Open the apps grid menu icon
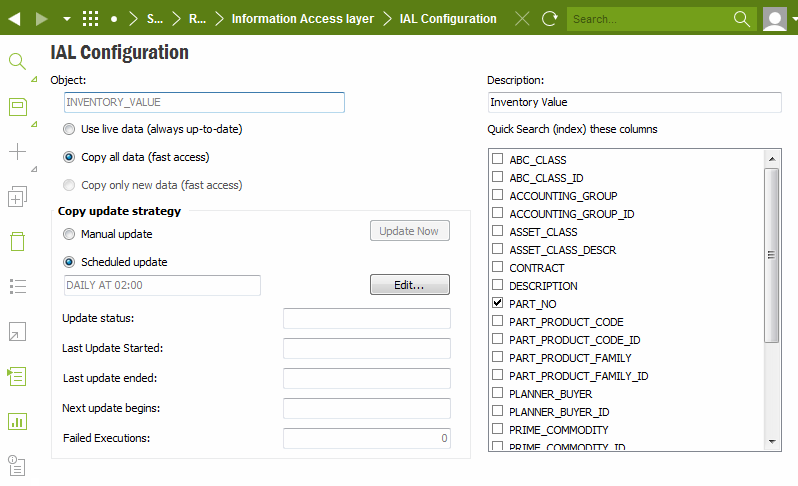The width and height of the screenshot is (798, 486). coord(91,19)
